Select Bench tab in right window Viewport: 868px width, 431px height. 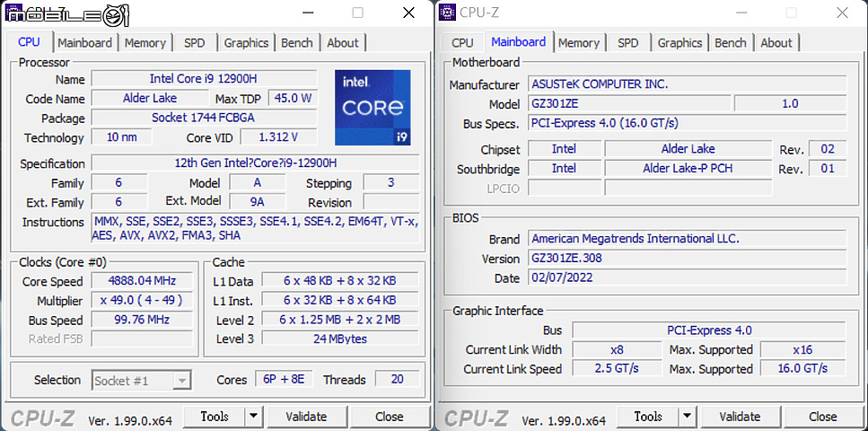point(731,43)
